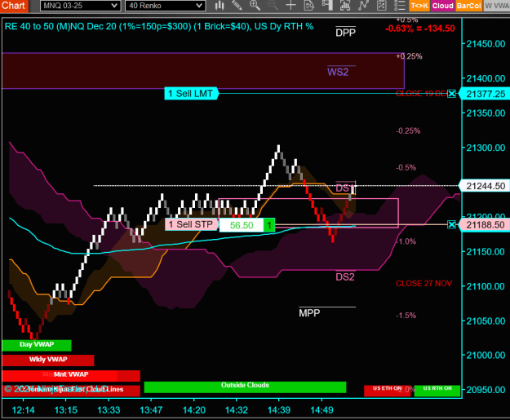Click the 14:49 time axis label
The image size is (510, 420).
[x=322, y=410]
